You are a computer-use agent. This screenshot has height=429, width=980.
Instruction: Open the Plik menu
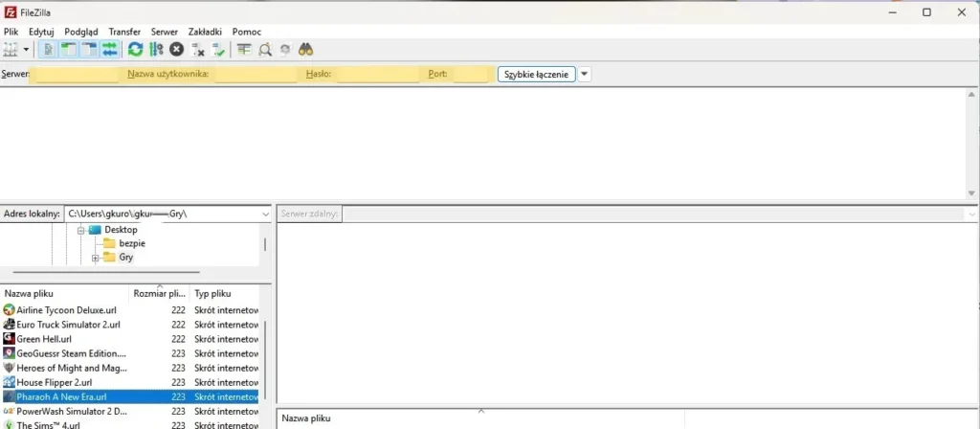(x=11, y=32)
